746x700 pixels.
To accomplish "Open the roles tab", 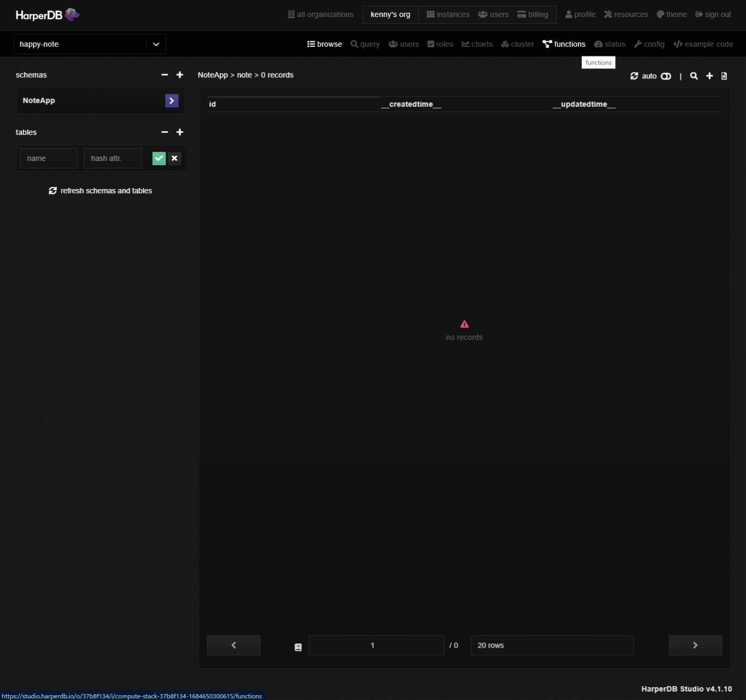I will 440,44.
